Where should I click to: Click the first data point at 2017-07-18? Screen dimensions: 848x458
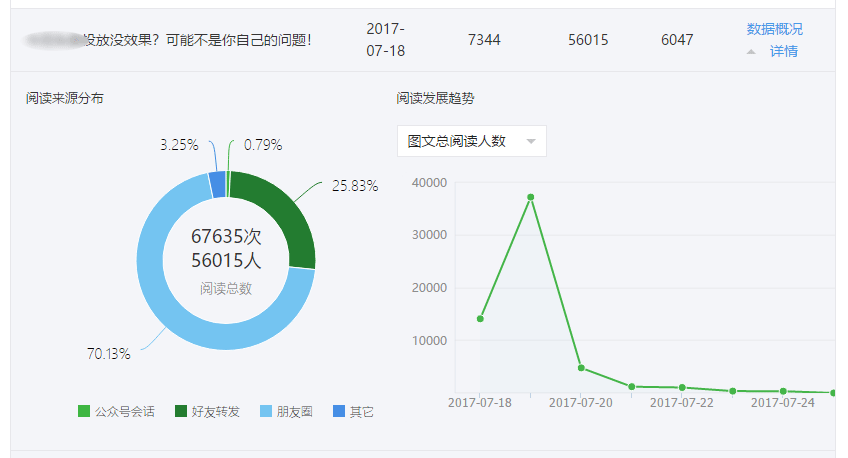coord(480,319)
